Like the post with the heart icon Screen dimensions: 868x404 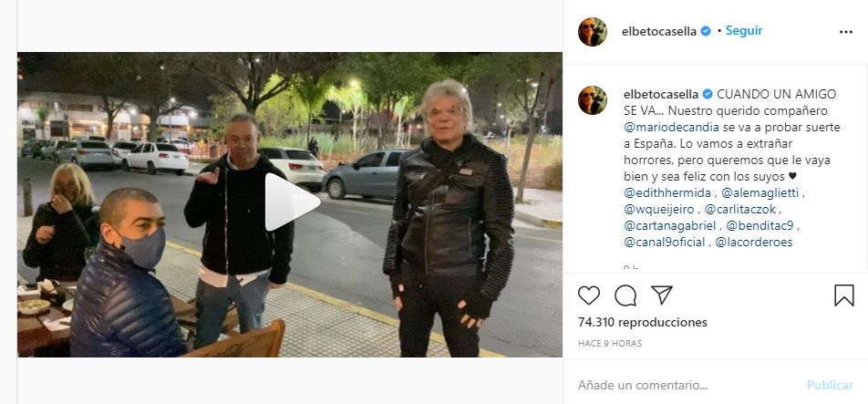[x=588, y=295]
